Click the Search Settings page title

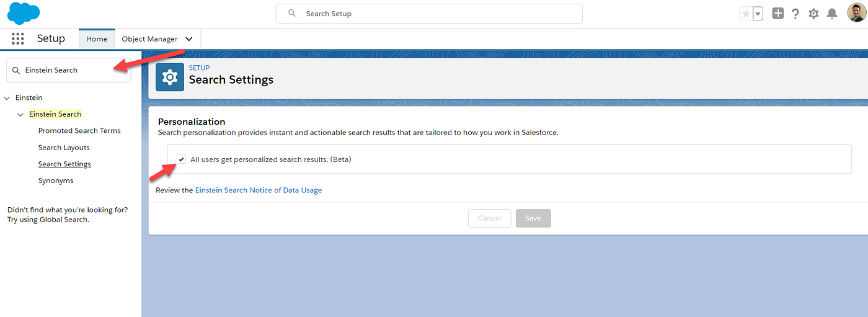click(x=231, y=80)
